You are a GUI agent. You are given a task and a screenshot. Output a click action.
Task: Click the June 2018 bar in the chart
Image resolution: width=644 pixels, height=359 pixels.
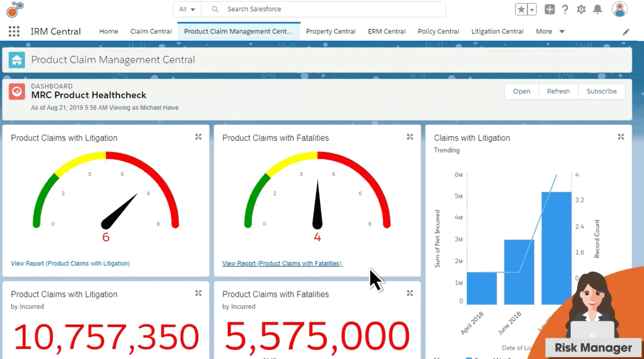pos(519,272)
